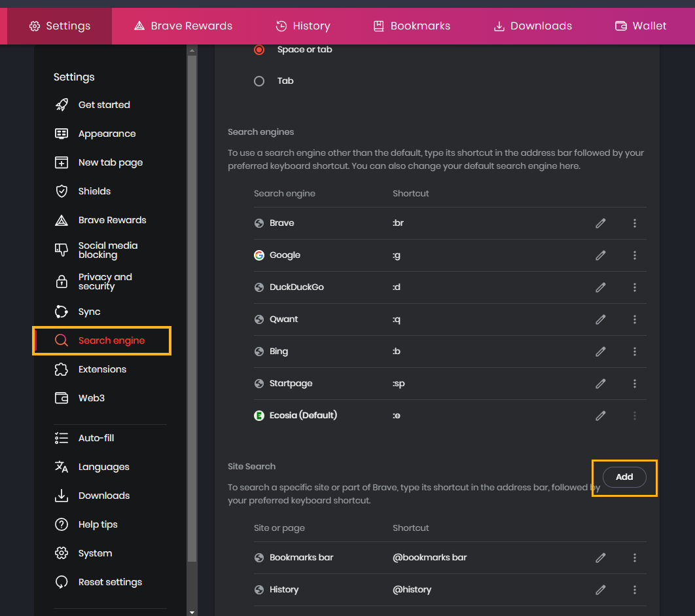Viewport: 695px width, 616px height.
Task: Click the Ecosia logo icon
Action: (x=259, y=416)
